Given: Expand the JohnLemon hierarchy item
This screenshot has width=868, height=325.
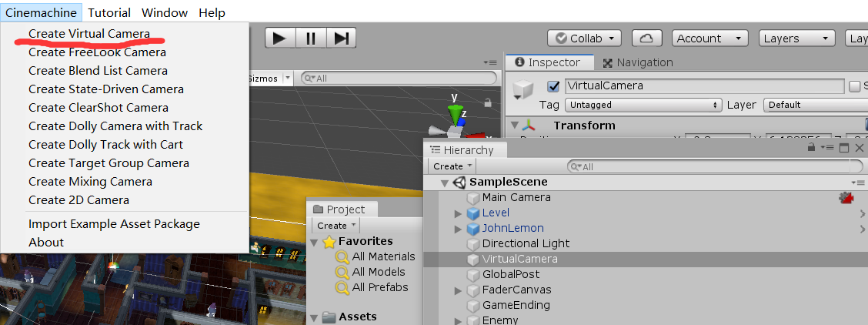Looking at the screenshot, I should (x=459, y=229).
